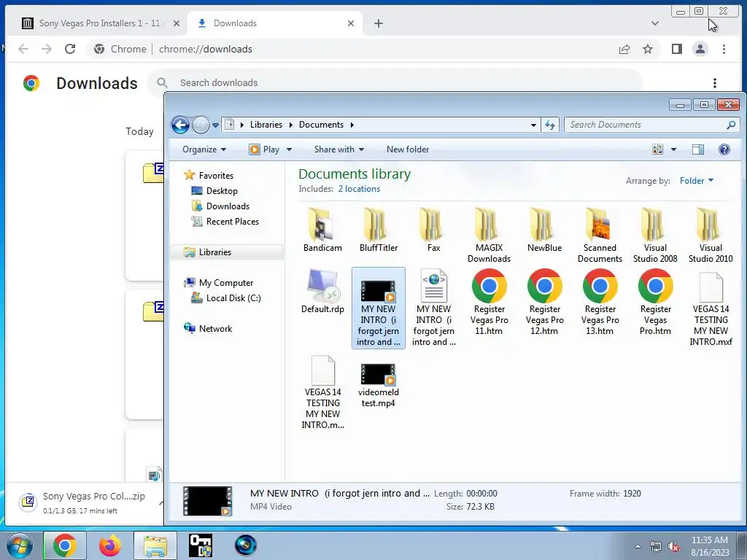Image resolution: width=747 pixels, height=560 pixels.
Task: Open Chrome's three-dot menu
Action: (724, 49)
